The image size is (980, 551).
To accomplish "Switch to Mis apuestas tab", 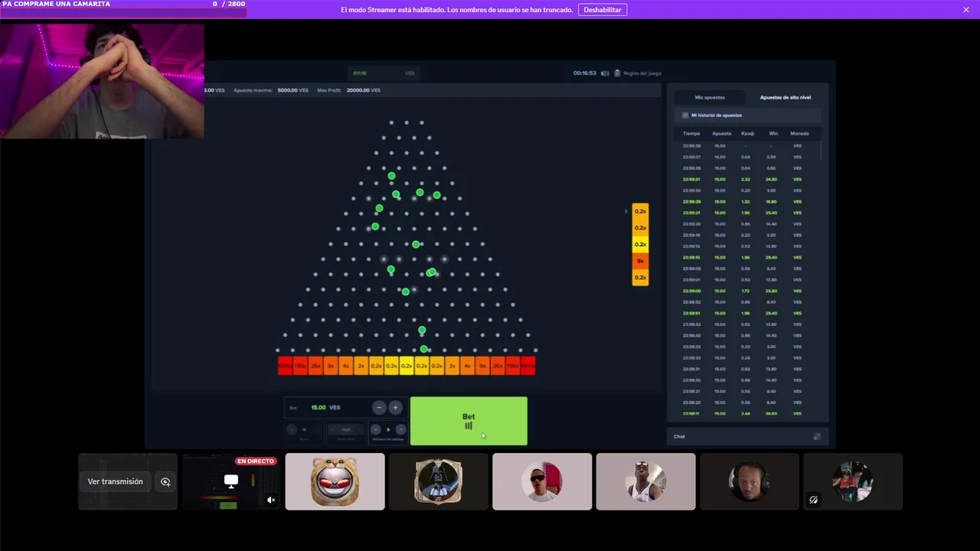I will (709, 97).
